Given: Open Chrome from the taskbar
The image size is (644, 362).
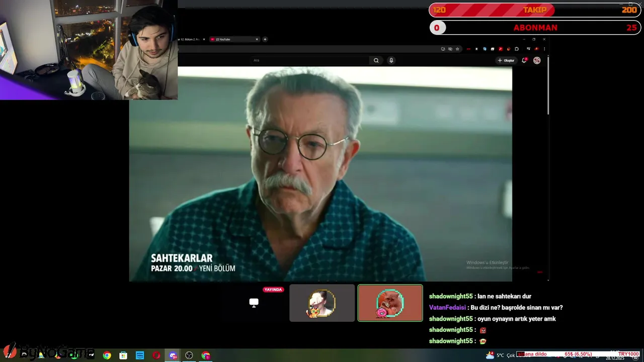Looking at the screenshot, I should (107, 355).
